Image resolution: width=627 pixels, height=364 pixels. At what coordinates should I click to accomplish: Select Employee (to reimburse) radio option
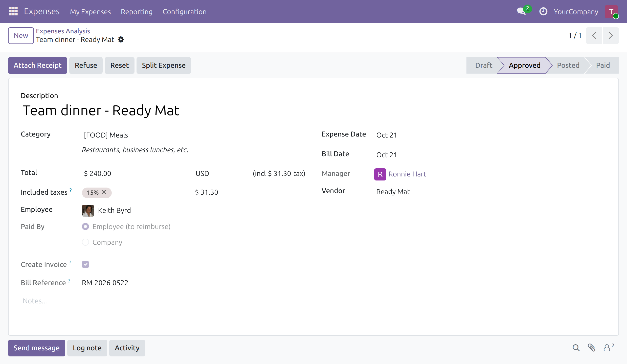pos(85,226)
